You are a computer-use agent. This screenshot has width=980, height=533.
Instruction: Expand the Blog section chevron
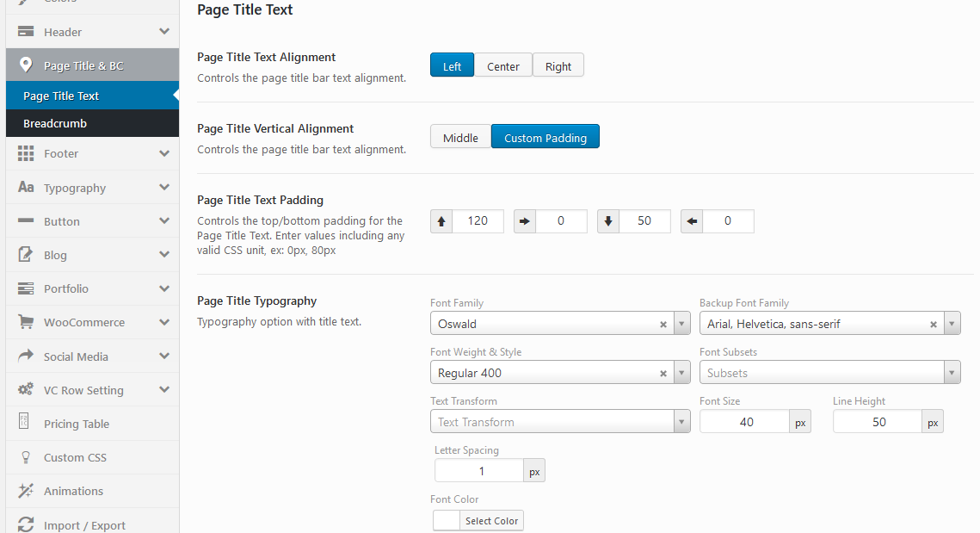pos(164,255)
